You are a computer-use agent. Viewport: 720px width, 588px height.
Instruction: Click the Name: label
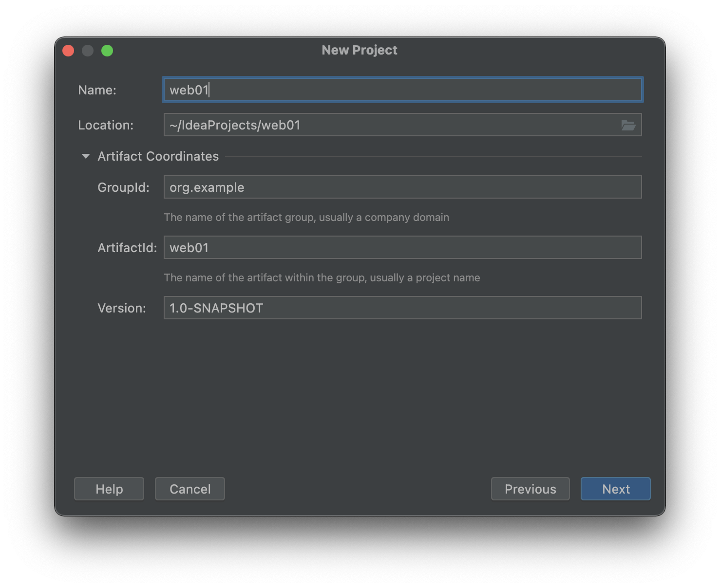[97, 90]
